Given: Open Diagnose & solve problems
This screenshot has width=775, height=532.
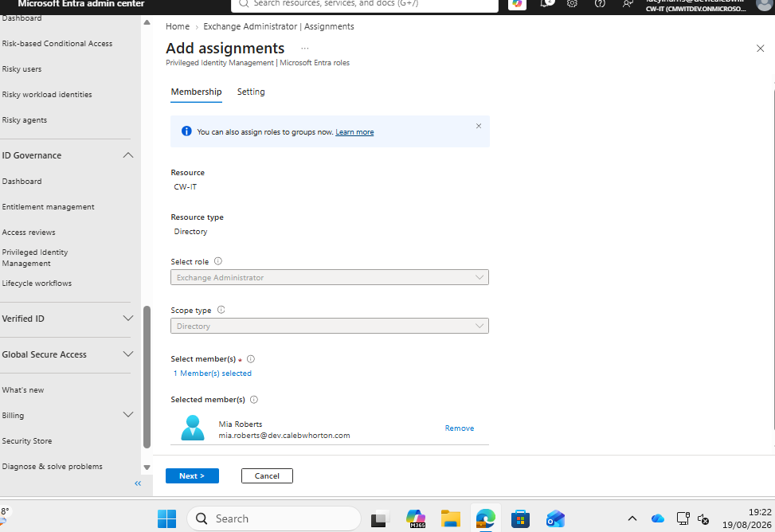Looking at the screenshot, I should pos(53,467).
